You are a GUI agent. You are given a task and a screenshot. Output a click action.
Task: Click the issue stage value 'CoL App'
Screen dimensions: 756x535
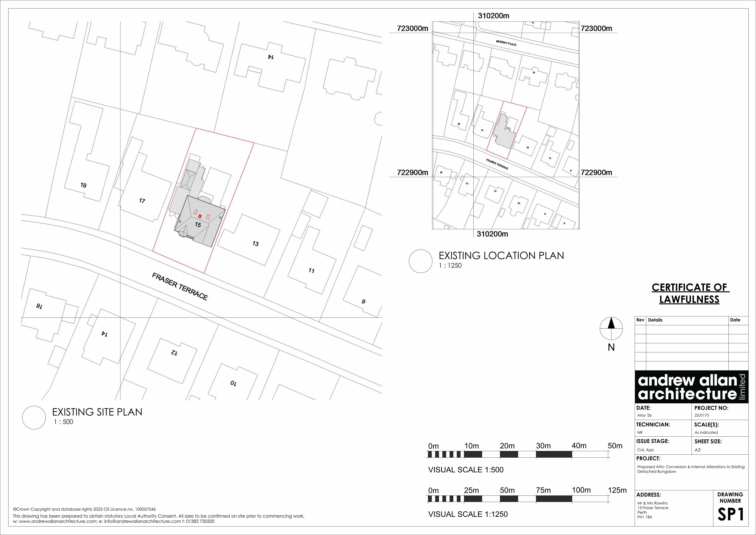645,450
